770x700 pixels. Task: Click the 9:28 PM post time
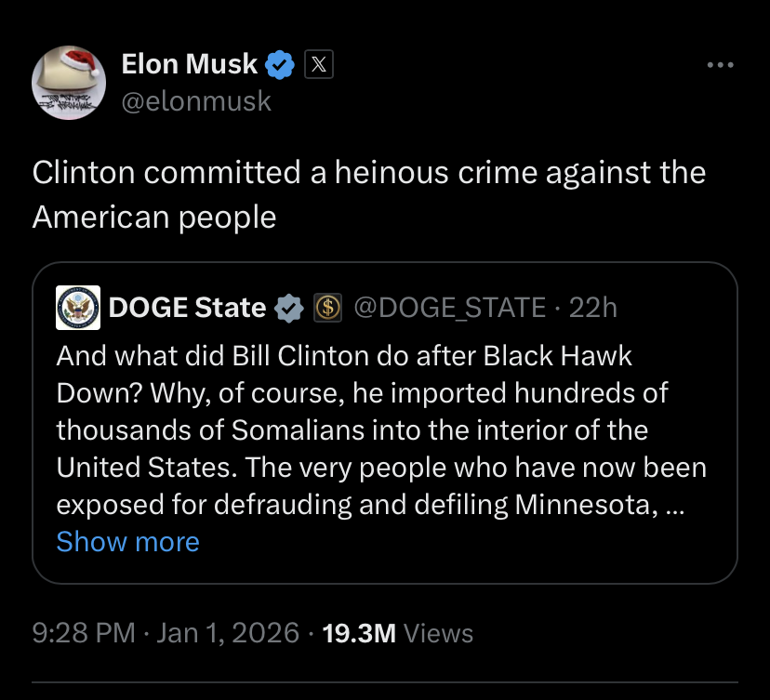pyautogui.click(x=84, y=633)
